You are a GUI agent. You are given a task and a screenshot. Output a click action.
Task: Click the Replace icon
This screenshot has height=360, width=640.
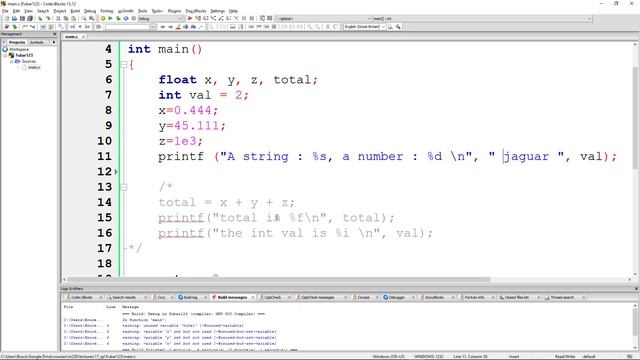[x=91, y=18]
